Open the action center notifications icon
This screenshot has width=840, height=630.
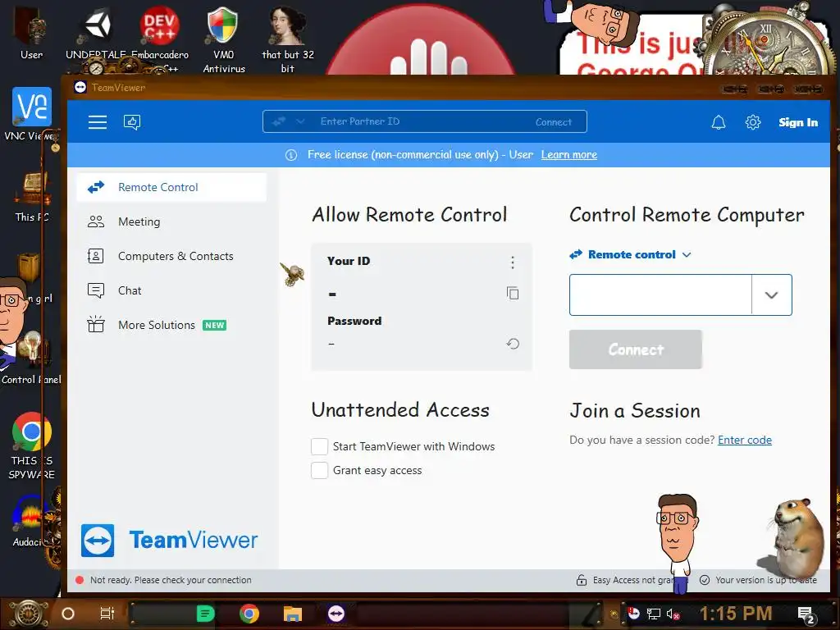point(806,615)
